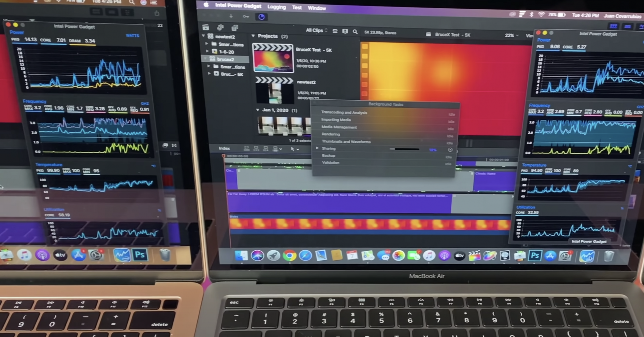The width and height of the screenshot is (644, 337).
Task: Open the Logging menu
Action: (x=276, y=7)
